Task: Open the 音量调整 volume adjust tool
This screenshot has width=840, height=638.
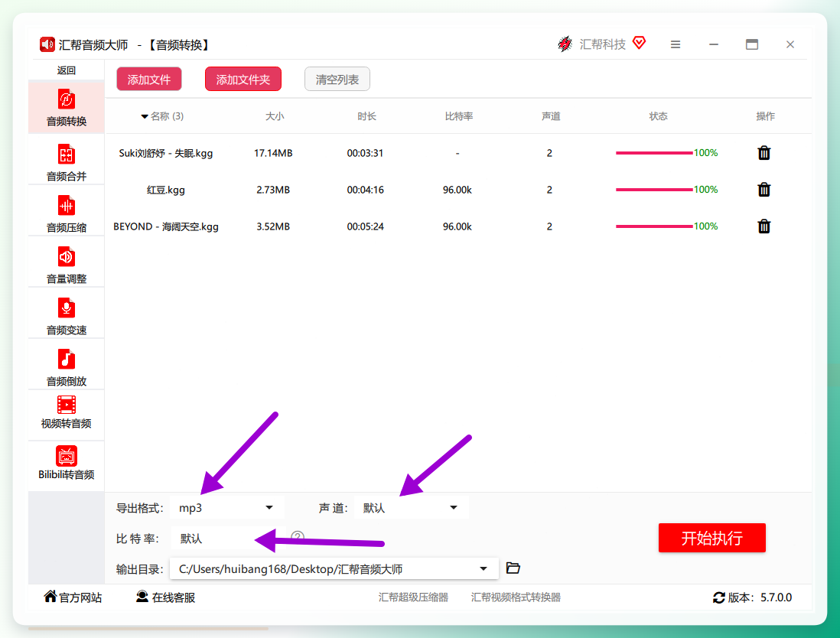Action: pyautogui.click(x=67, y=265)
